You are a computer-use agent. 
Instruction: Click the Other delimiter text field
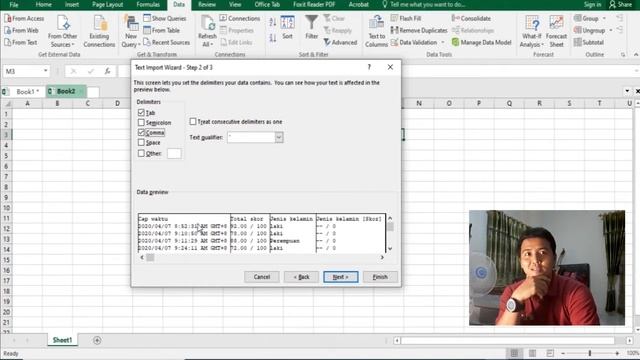coord(174,153)
